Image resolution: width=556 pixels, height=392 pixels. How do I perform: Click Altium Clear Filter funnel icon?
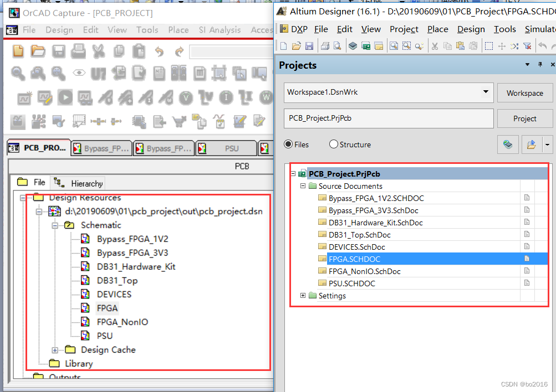click(527, 46)
